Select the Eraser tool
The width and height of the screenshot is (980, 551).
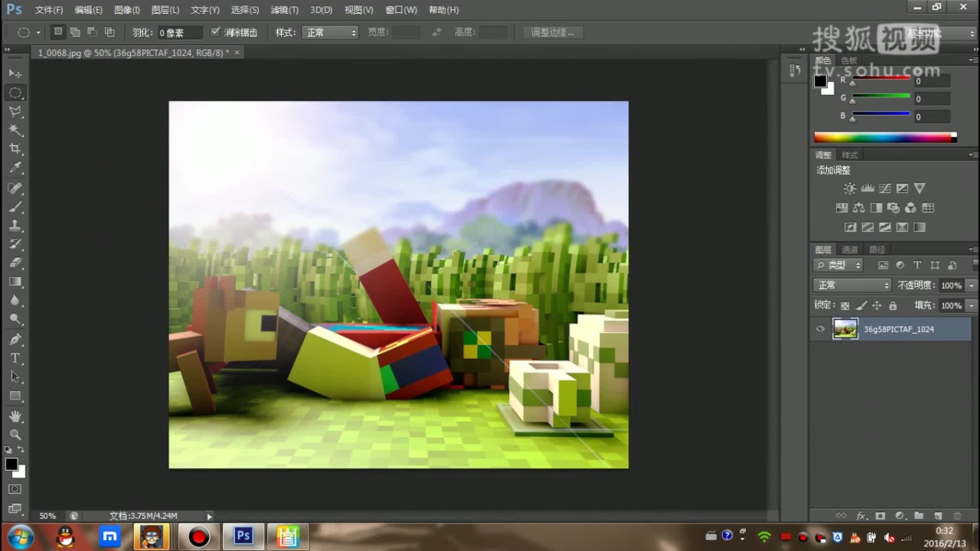point(15,263)
